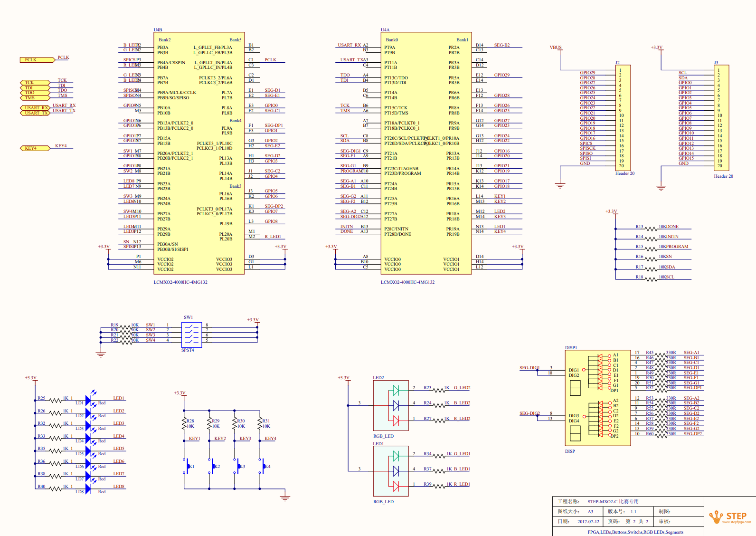Select the DISP1 seven-segment display block
This screenshot has width=756, height=536.
pyautogui.click(x=598, y=398)
